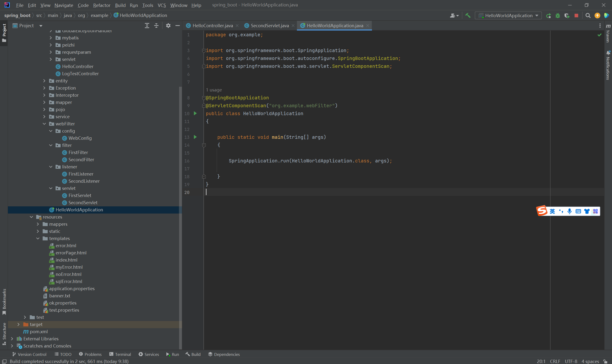Image resolution: width=612 pixels, height=364 pixels.
Task: Expand the target folder in tree
Action: 18,324
